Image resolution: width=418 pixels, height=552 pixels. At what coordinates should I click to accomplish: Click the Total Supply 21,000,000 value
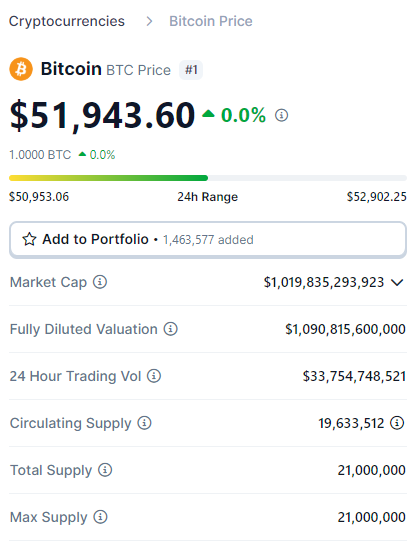coord(372,470)
